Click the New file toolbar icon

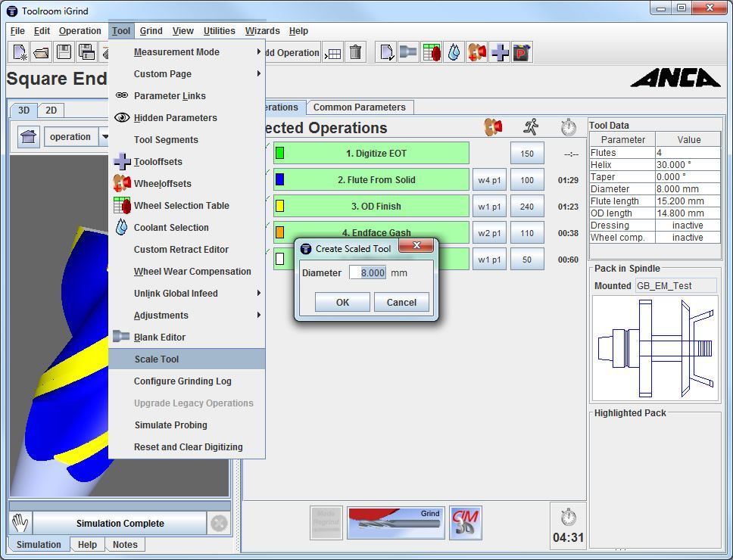(20, 52)
